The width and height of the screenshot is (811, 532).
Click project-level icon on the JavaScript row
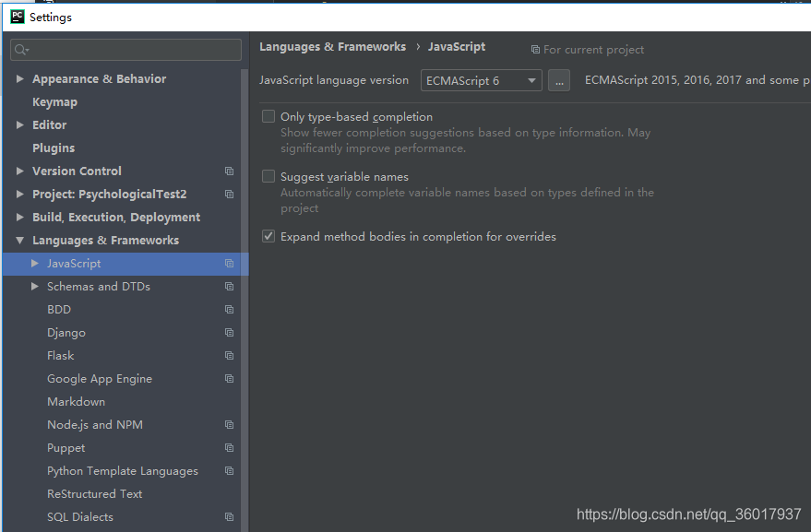tap(229, 264)
